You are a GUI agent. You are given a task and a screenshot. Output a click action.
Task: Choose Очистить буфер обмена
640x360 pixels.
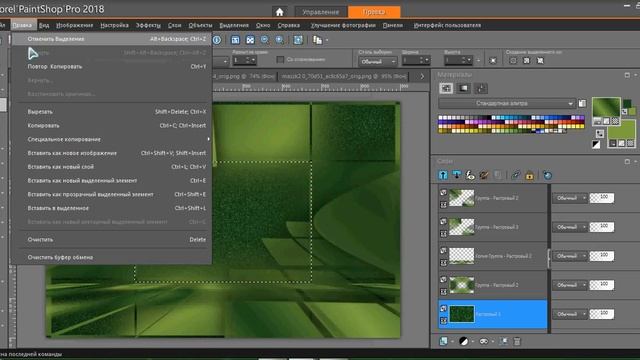[x=112, y=257]
